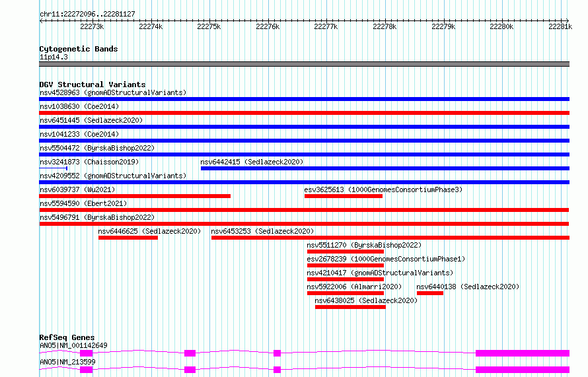This screenshot has height=377, width=588.
Task: Click the 22273k ruler tick label
Action: tap(92, 26)
